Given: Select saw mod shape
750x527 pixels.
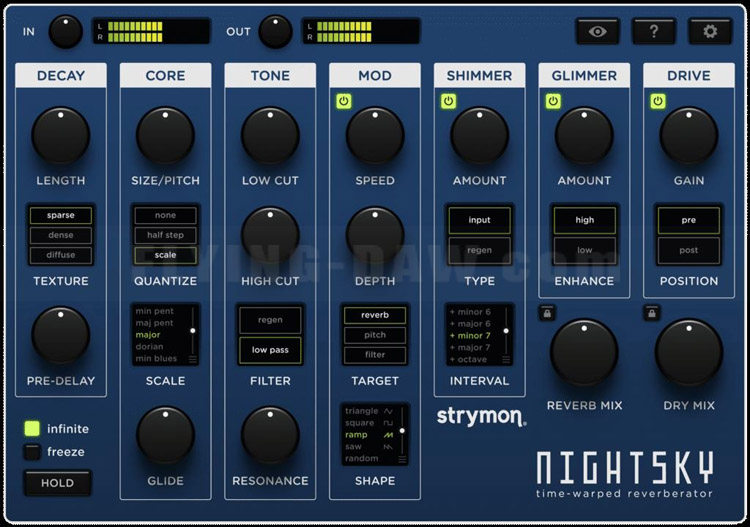Looking at the screenshot, I should coord(369,447).
